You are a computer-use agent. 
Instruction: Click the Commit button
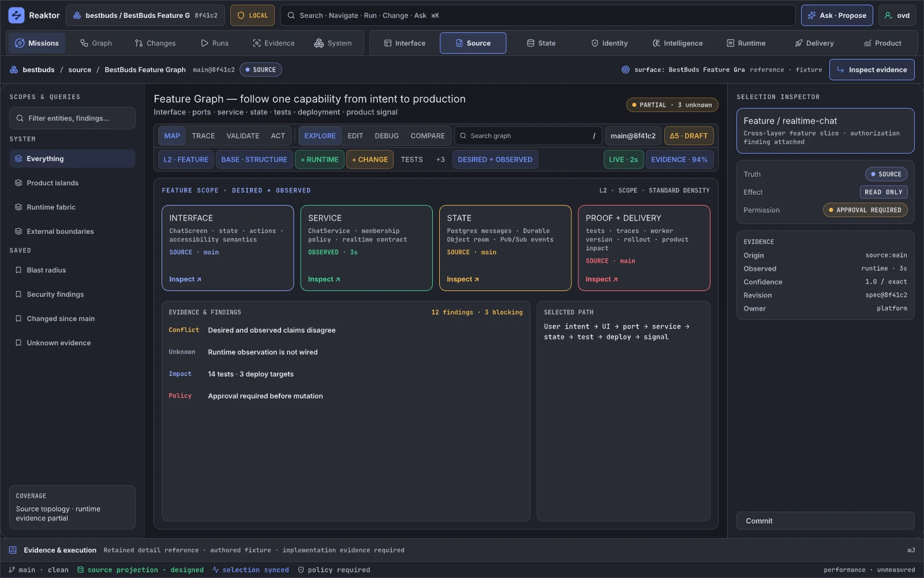click(x=825, y=521)
